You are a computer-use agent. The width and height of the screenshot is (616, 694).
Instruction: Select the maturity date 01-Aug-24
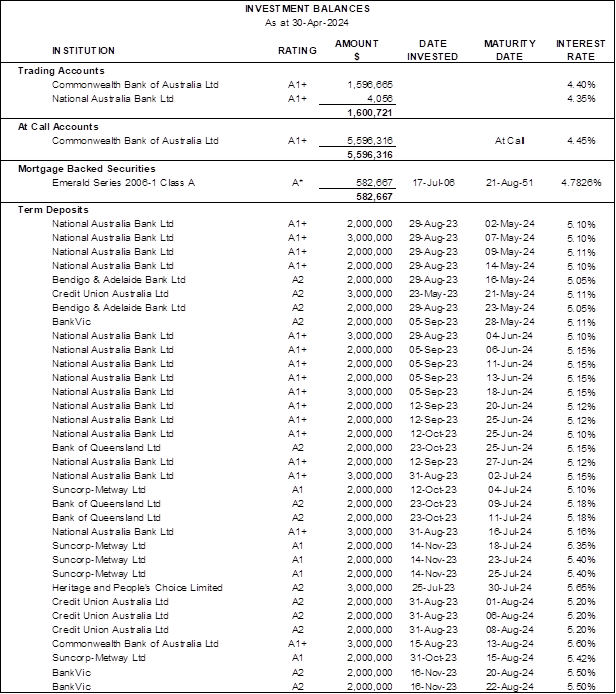[x=509, y=602]
